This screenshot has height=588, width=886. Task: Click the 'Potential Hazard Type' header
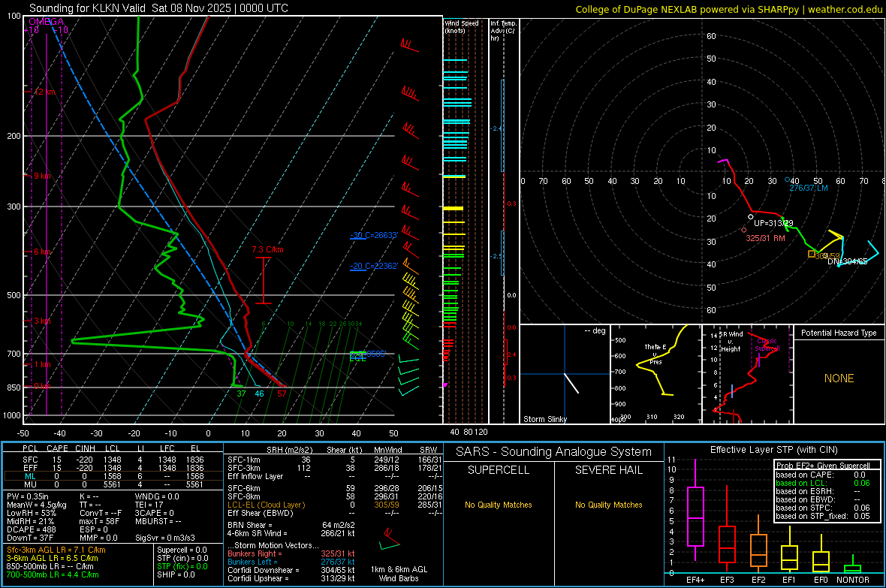tap(839, 333)
